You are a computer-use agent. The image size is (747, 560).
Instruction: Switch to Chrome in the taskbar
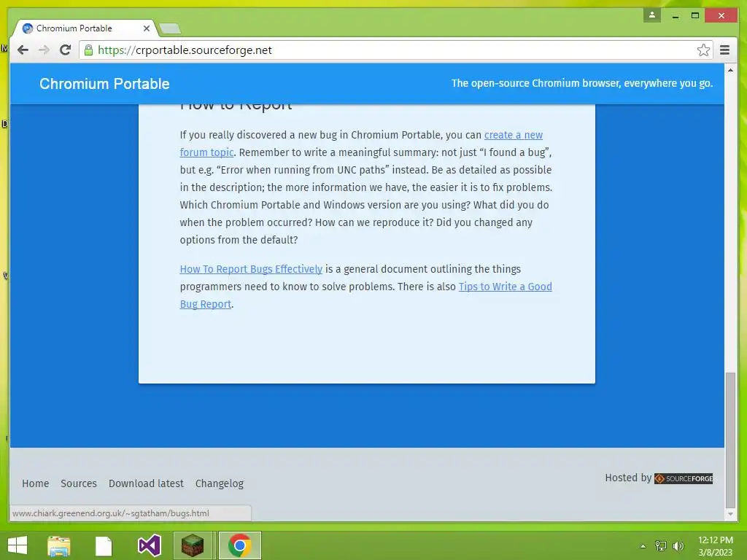239,545
